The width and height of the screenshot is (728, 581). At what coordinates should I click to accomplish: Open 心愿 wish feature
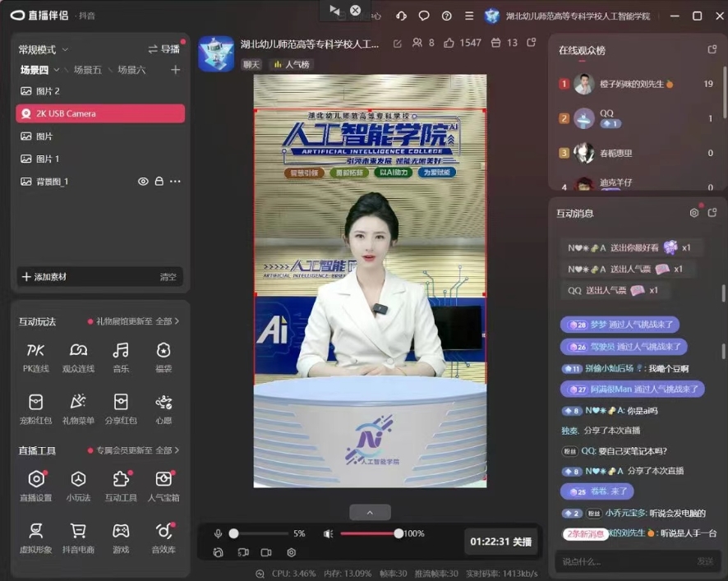(x=164, y=409)
